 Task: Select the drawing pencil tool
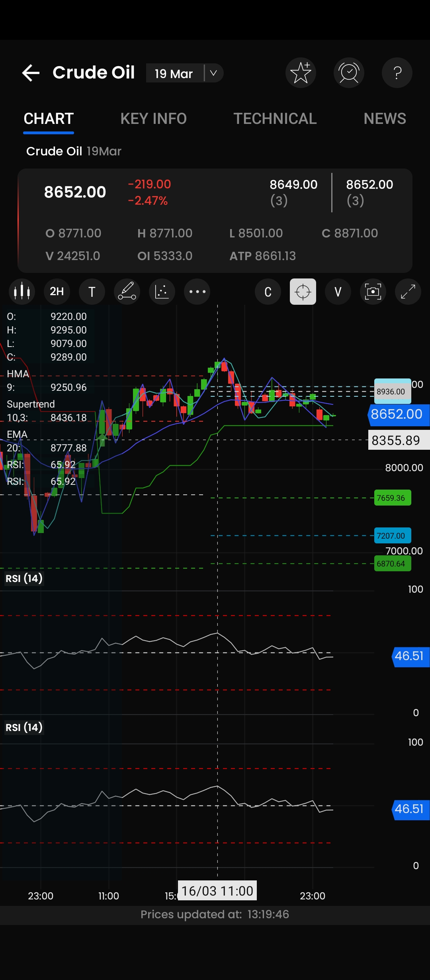pos(127,292)
